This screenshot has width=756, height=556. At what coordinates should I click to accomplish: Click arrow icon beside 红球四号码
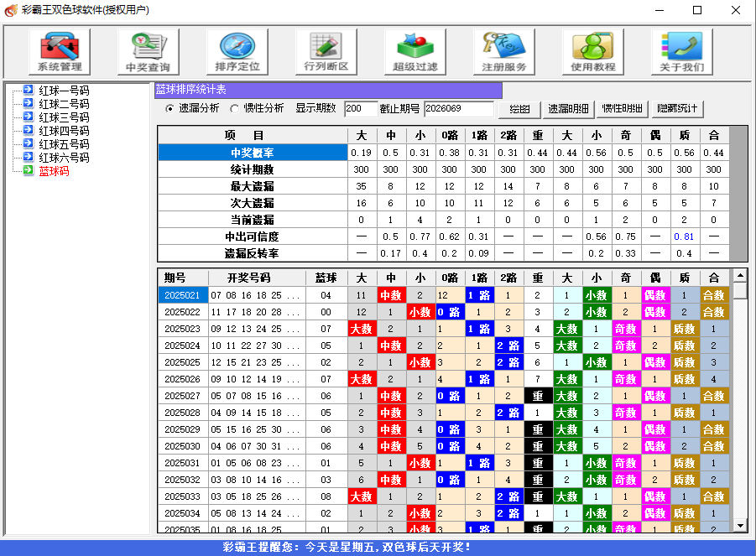[29, 130]
